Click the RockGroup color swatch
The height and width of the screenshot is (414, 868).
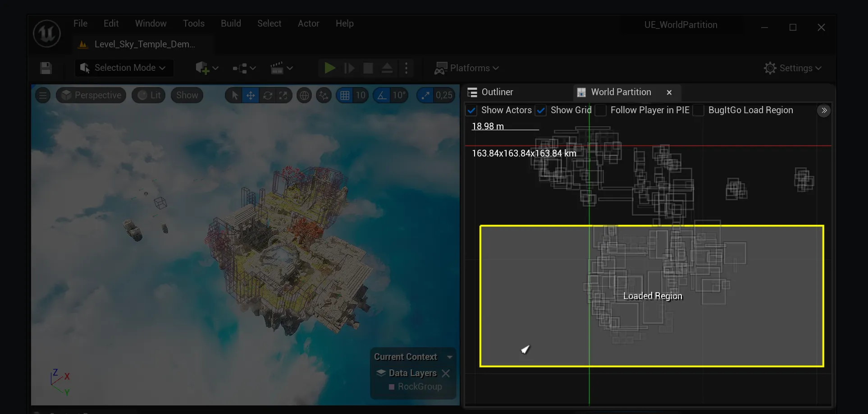coord(391,387)
